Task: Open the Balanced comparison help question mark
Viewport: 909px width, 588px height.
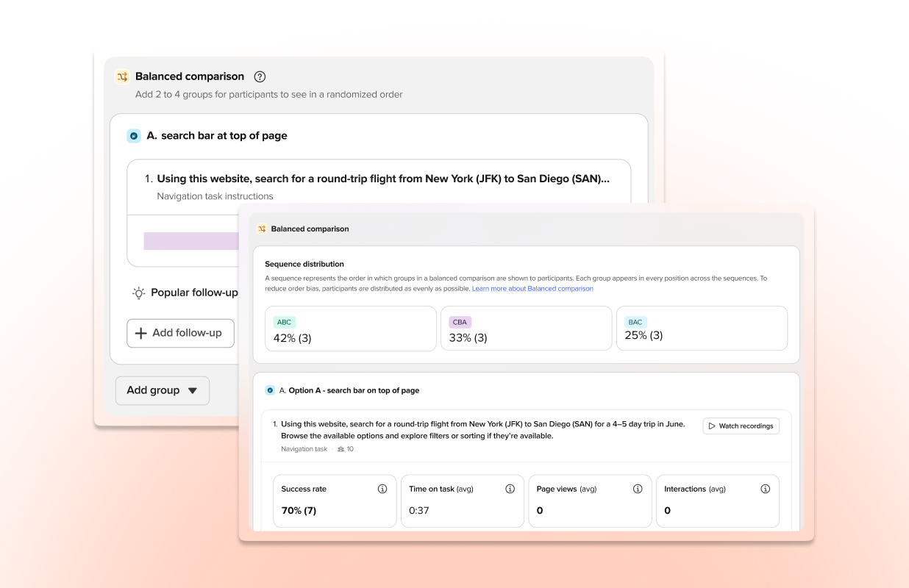Action: [260, 76]
